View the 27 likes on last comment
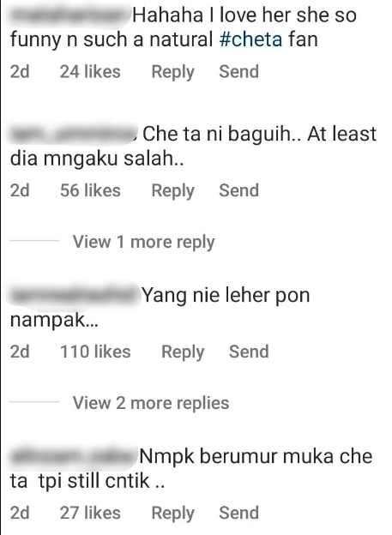The height and width of the screenshot is (535, 392). (90, 514)
